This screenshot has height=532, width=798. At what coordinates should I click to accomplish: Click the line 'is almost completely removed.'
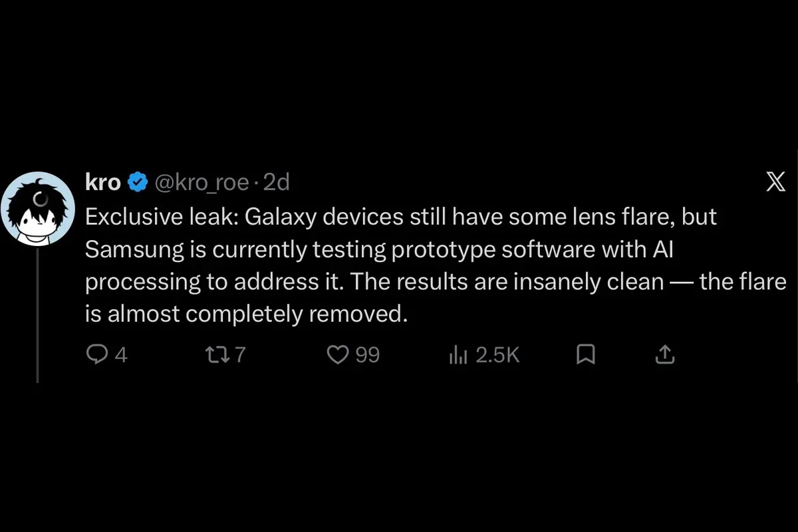coord(246,314)
